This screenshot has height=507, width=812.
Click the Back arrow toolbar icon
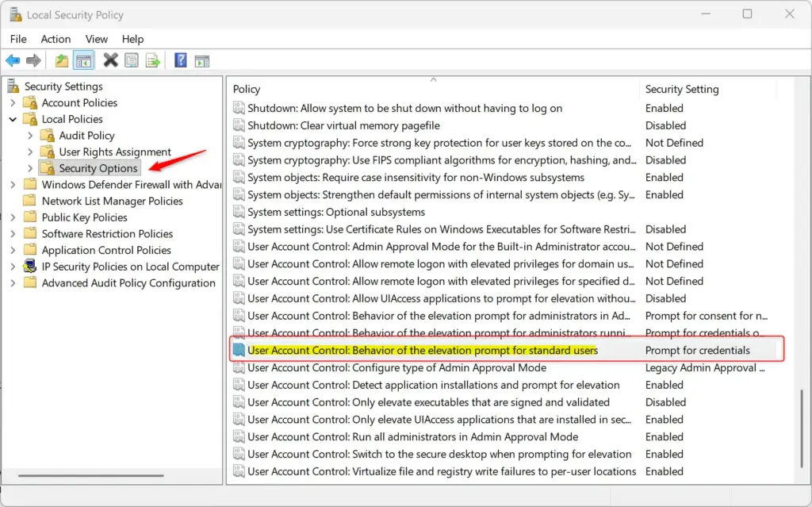click(13, 60)
